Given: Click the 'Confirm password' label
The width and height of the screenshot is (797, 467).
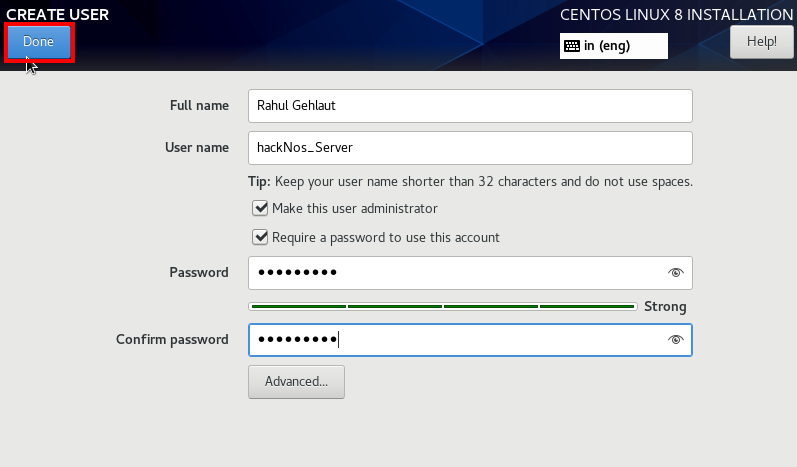Looking at the screenshot, I should (172, 339).
